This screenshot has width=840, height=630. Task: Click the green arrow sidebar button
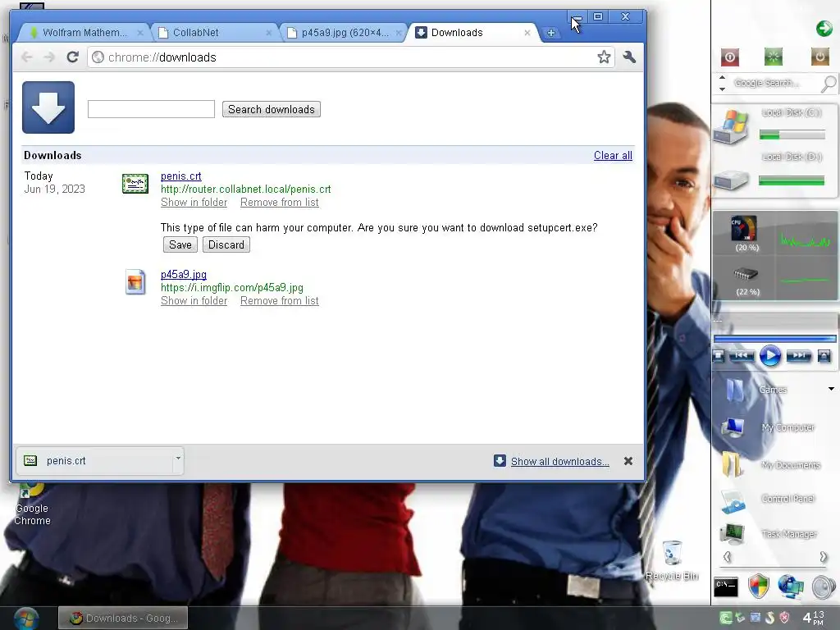pyautogui.click(x=824, y=28)
